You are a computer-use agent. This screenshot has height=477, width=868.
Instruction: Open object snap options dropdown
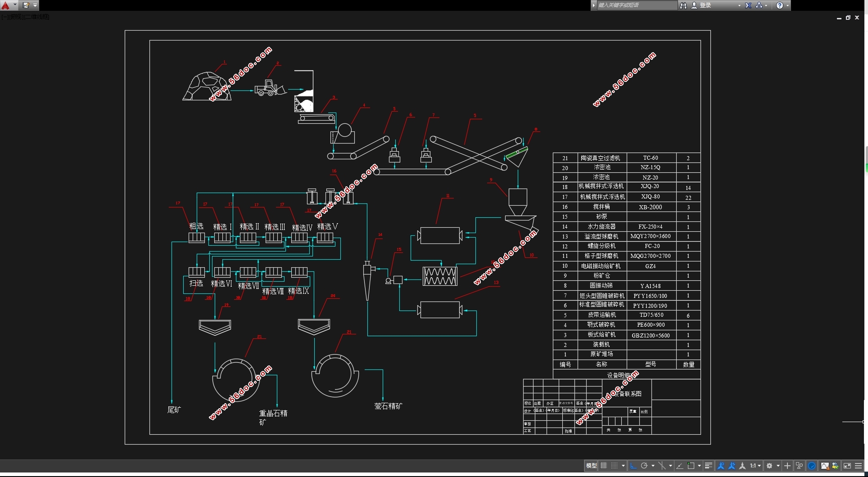pos(699,466)
